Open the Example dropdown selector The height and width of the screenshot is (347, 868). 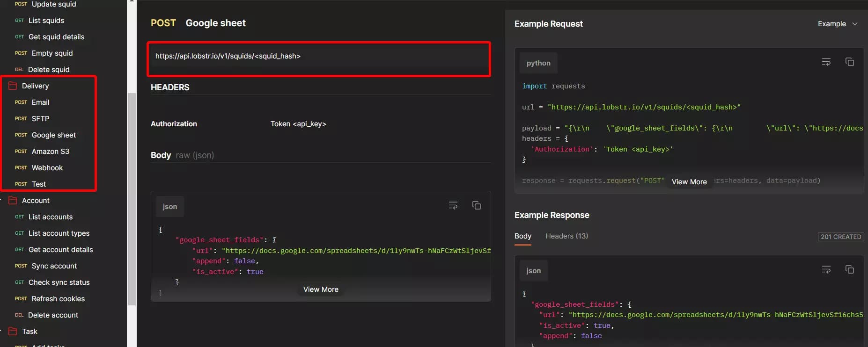[x=837, y=24]
